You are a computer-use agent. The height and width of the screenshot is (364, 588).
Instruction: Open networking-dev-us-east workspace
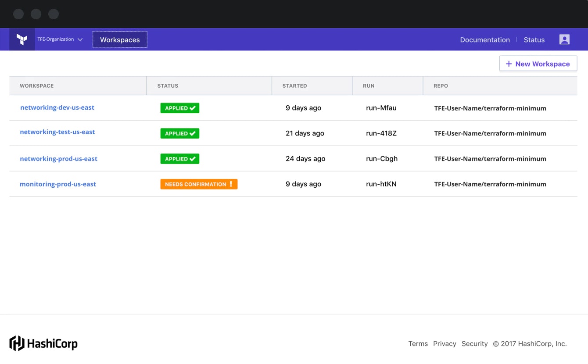point(57,107)
